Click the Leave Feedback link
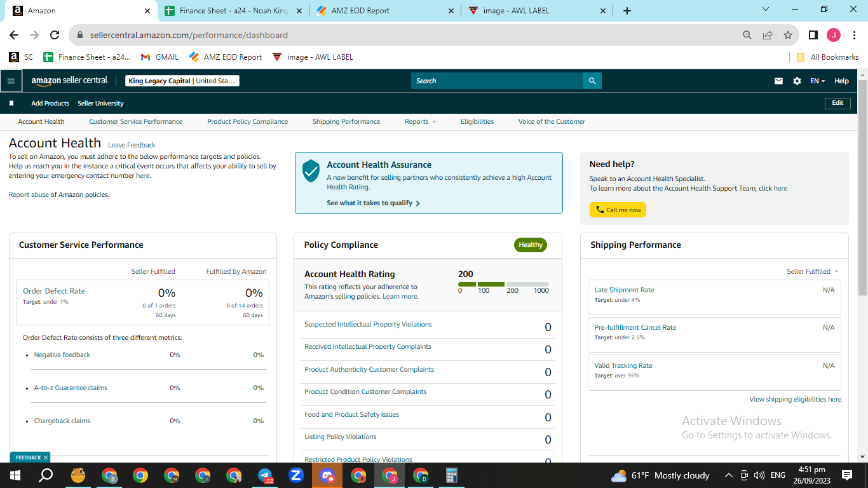The height and width of the screenshot is (488, 868). (132, 145)
